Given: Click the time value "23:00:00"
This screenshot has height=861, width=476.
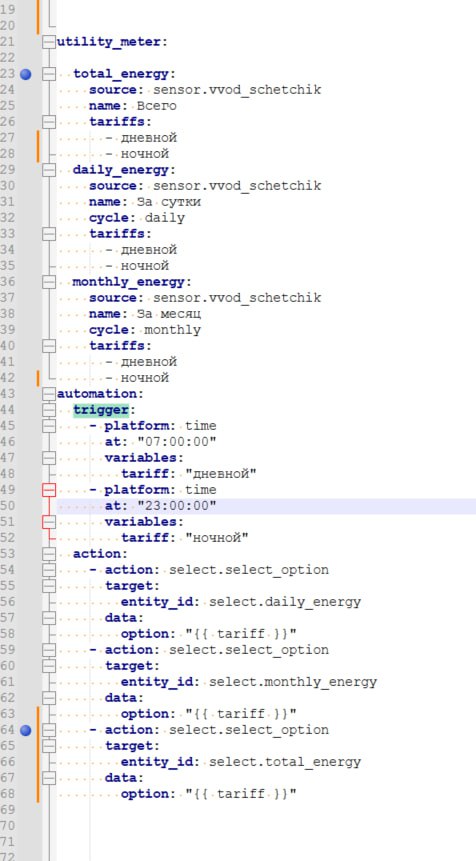Looking at the screenshot, I should pyautogui.click(x=177, y=506).
